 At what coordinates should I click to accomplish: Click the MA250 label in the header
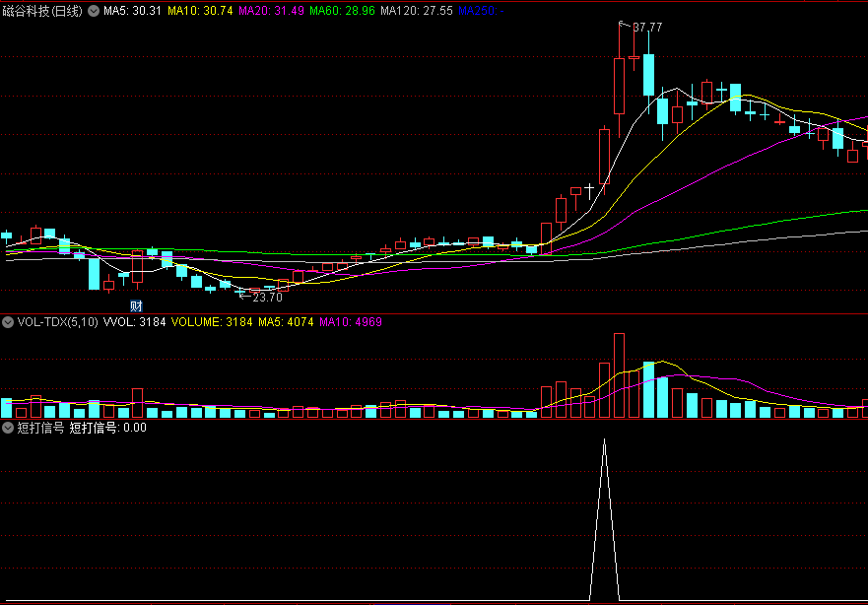481,11
